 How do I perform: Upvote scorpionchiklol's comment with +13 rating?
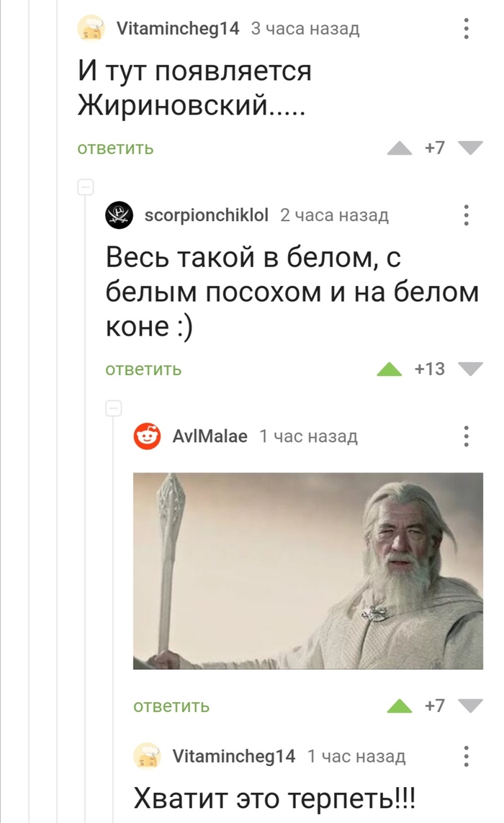coord(390,369)
